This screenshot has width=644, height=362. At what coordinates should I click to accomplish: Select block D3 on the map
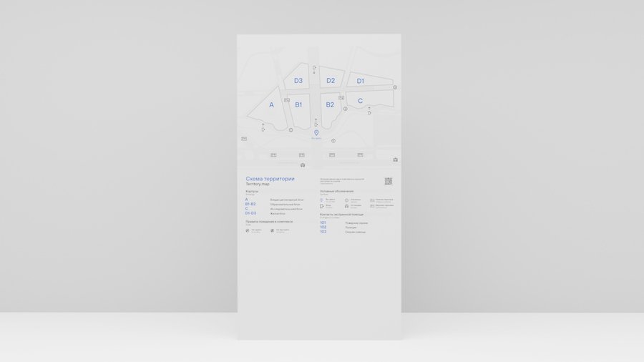pyautogui.click(x=298, y=80)
